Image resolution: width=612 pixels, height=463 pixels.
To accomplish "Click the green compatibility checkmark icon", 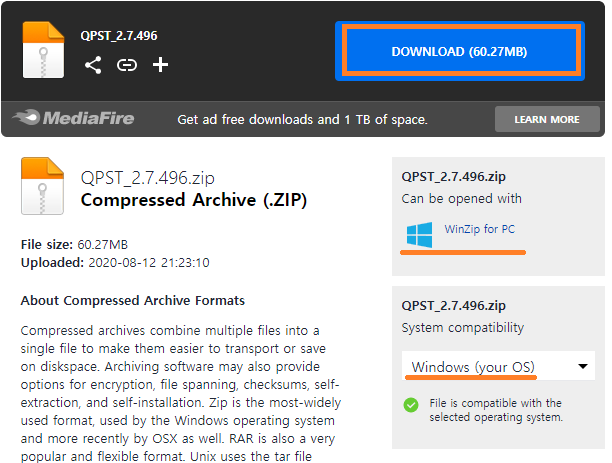I will click(x=411, y=405).
